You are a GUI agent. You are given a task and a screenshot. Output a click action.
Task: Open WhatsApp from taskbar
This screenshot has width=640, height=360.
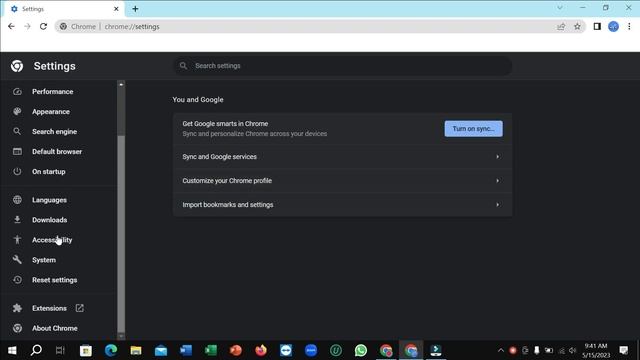click(x=361, y=350)
